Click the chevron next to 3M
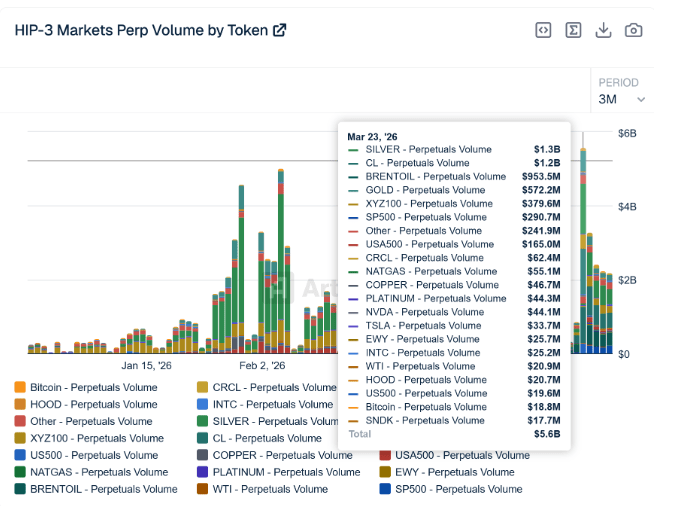This screenshot has width=692, height=506. (x=641, y=100)
